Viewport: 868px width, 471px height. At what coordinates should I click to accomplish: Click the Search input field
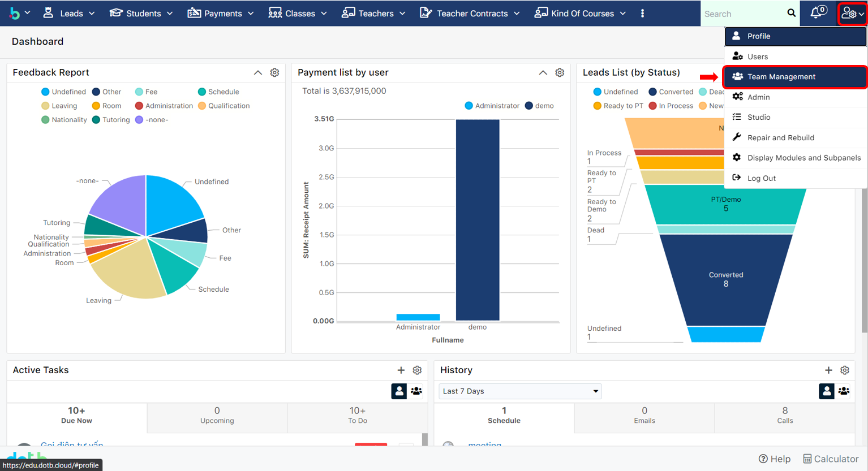click(741, 14)
